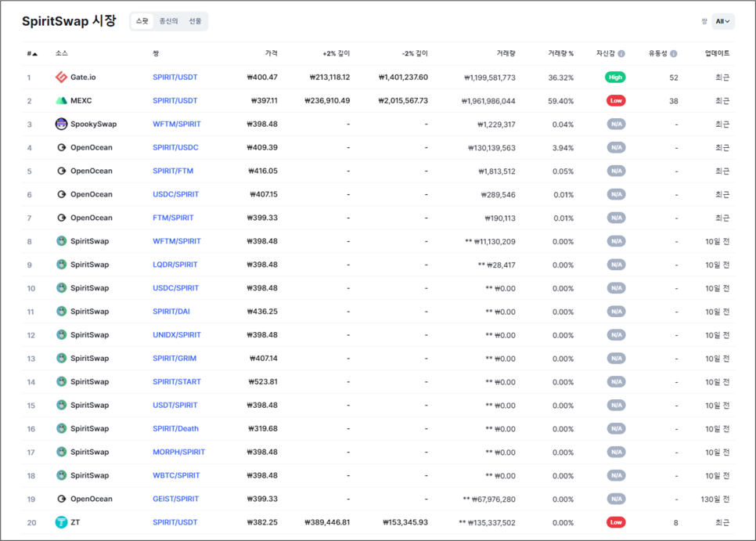
Task: Sort by 가격 column header
Action: point(272,53)
